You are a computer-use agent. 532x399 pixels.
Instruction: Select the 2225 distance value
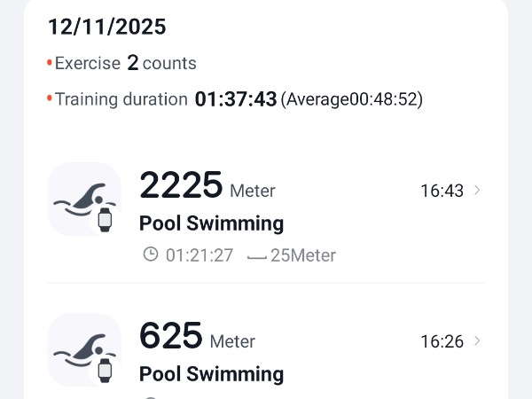tap(181, 185)
